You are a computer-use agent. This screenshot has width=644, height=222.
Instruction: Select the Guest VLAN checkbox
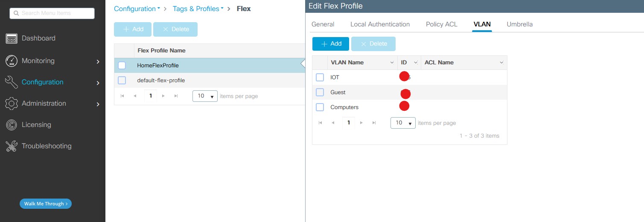[320, 92]
